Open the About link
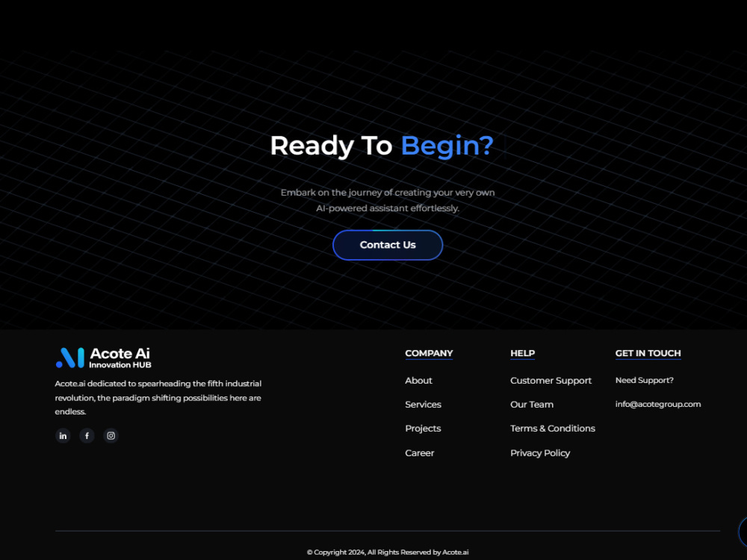747x560 pixels. tap(419, 381)
